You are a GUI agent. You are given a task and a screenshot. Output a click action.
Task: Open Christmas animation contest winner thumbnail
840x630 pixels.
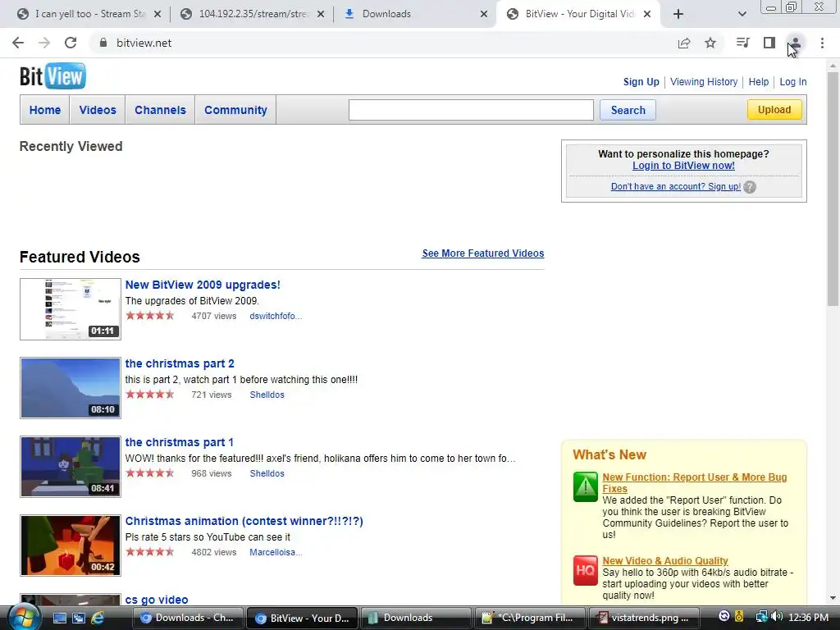(x=71, y=546)
